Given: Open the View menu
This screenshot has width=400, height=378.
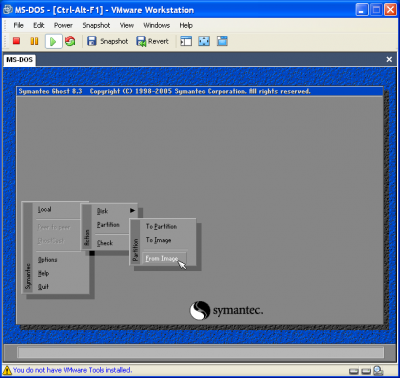Looking at the screenshot, I should [127, 25].
